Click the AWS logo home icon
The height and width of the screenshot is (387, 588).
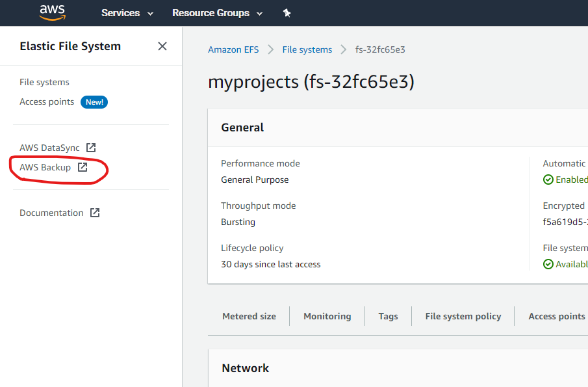pyautogui.click(x=53, y=12)
